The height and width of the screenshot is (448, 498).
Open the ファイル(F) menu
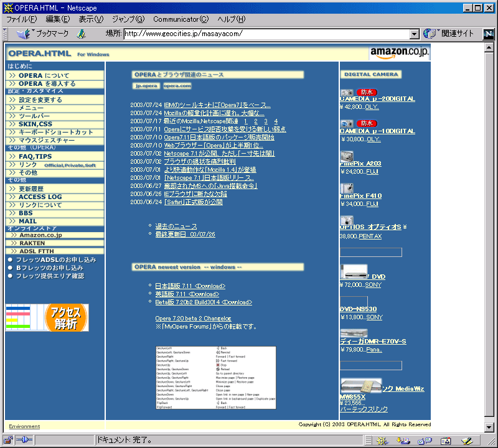point(22,19)
